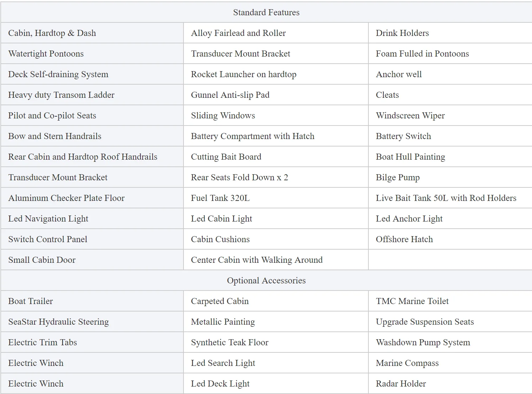This screenshot has width=532, height=394.
Task: Click the Boat Trailer cell
Action: click(x=31, y=301)
